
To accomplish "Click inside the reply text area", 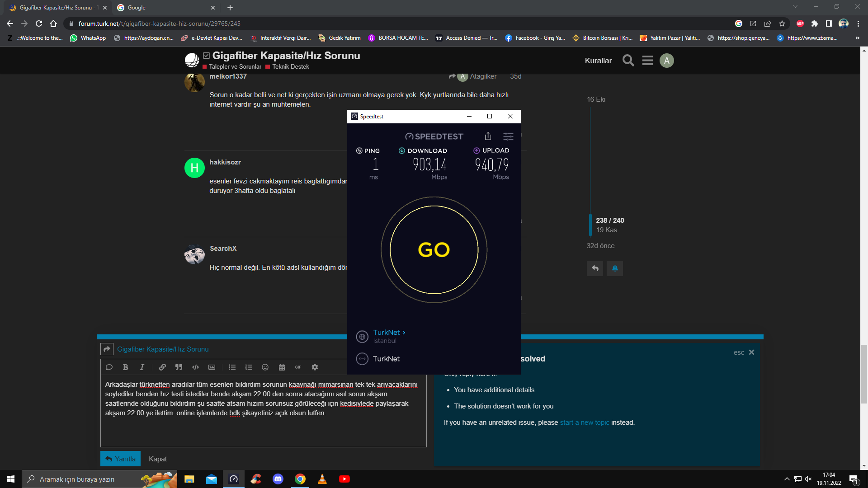I will click(264, 411).
